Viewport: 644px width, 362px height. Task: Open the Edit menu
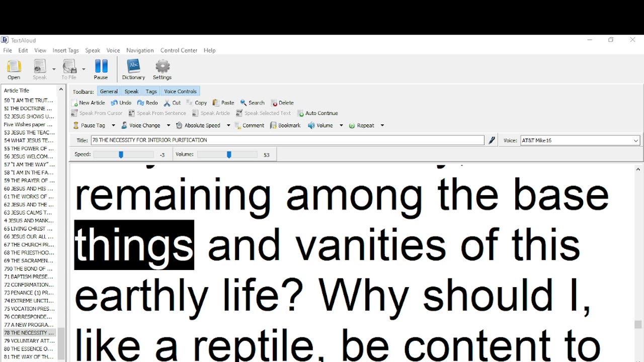[23, 50]
